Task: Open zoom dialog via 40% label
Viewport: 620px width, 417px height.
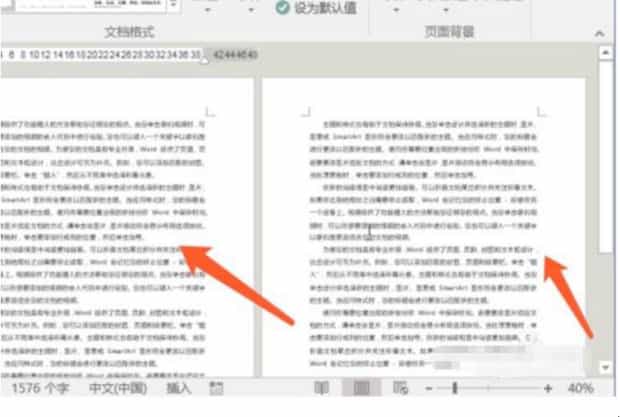Action: (x=580, y=388)
